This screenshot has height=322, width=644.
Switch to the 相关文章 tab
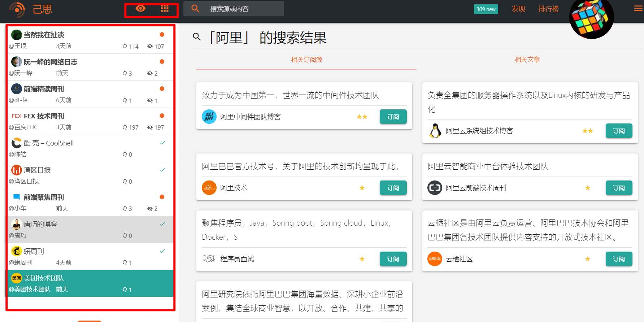[x=527, y=60]
